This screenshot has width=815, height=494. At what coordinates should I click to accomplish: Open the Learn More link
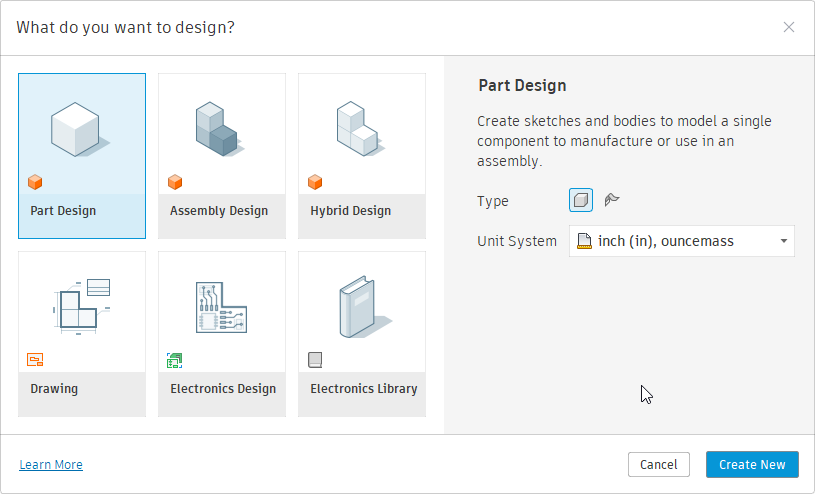tap(51, 464)
